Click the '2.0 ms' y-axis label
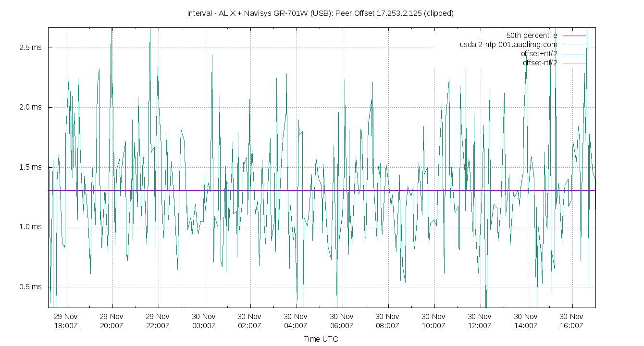The height and width of the screenshot is (346, 644). (x=31, y=107)
